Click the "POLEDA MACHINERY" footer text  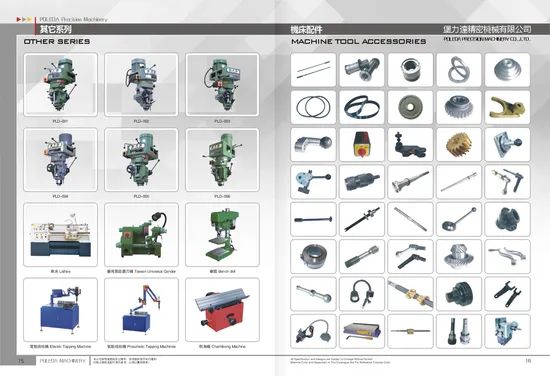(62, 361)
